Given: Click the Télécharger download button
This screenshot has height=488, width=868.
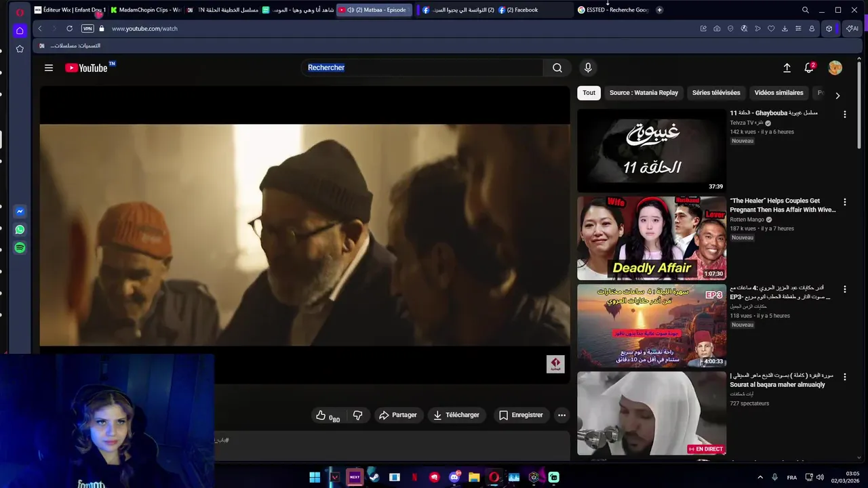Looking at the screenshot, I should click(456, 415).
